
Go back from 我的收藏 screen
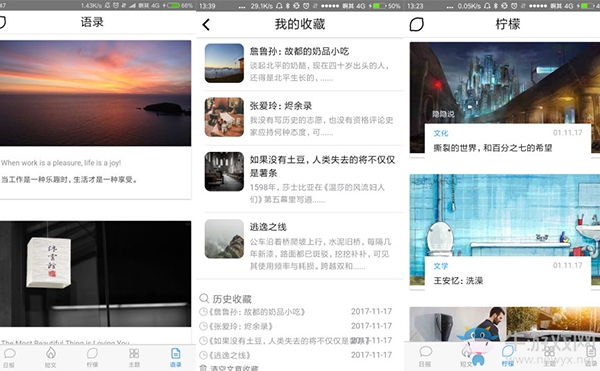(x=206, y=24)
